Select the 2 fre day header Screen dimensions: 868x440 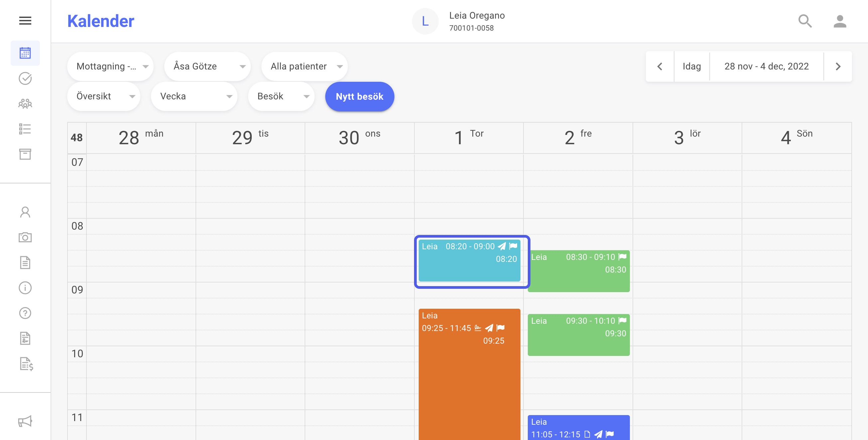tap(578, 138)
